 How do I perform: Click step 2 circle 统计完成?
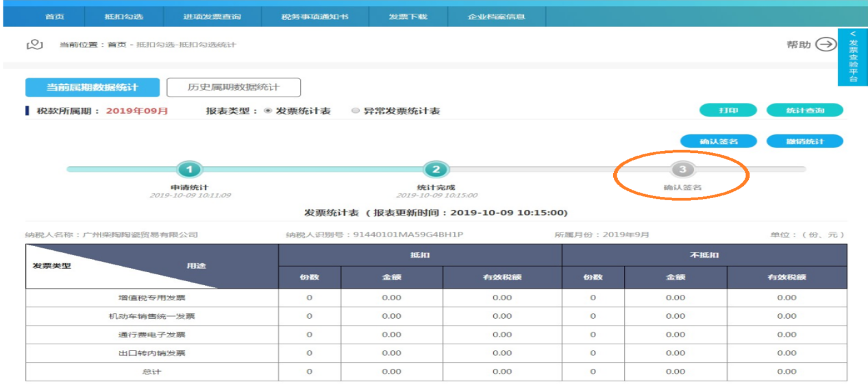click(436, 169)
